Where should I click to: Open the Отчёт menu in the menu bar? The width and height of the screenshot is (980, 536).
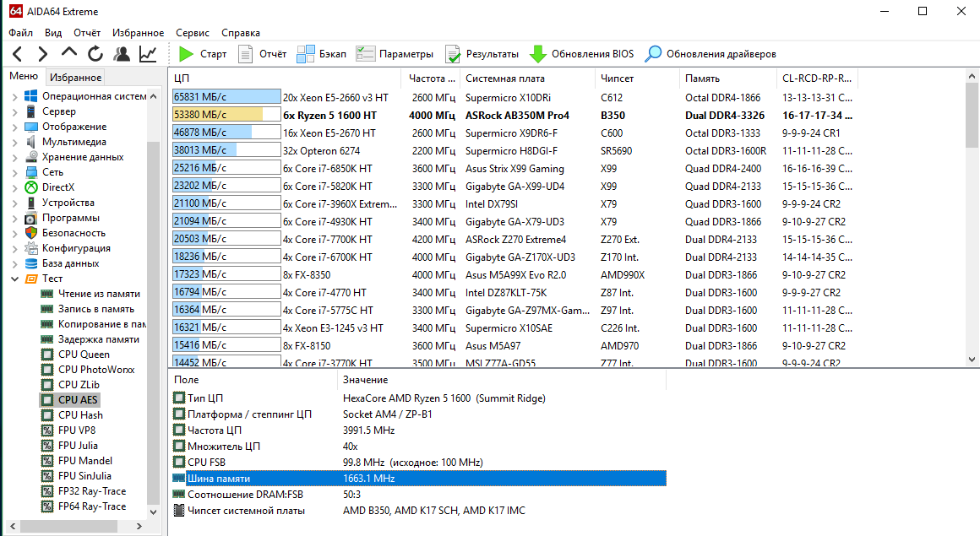click(x=87, y=32)
